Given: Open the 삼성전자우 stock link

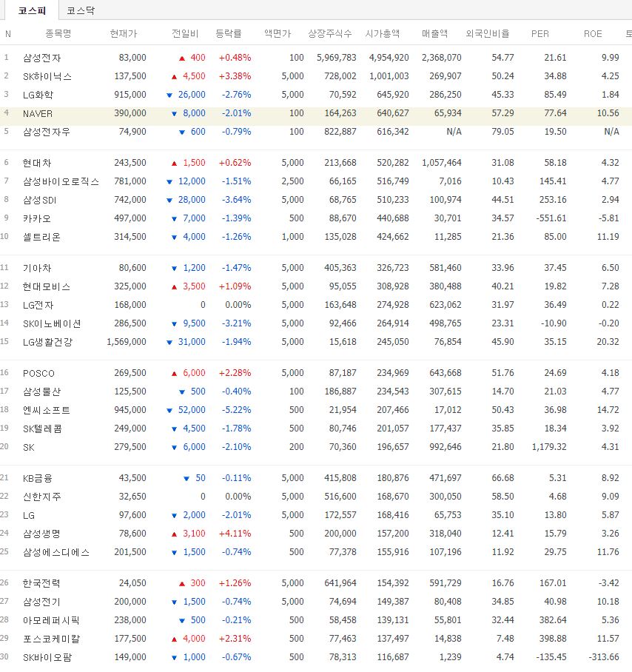Looking at the screenshot, I should coord(47,132).
